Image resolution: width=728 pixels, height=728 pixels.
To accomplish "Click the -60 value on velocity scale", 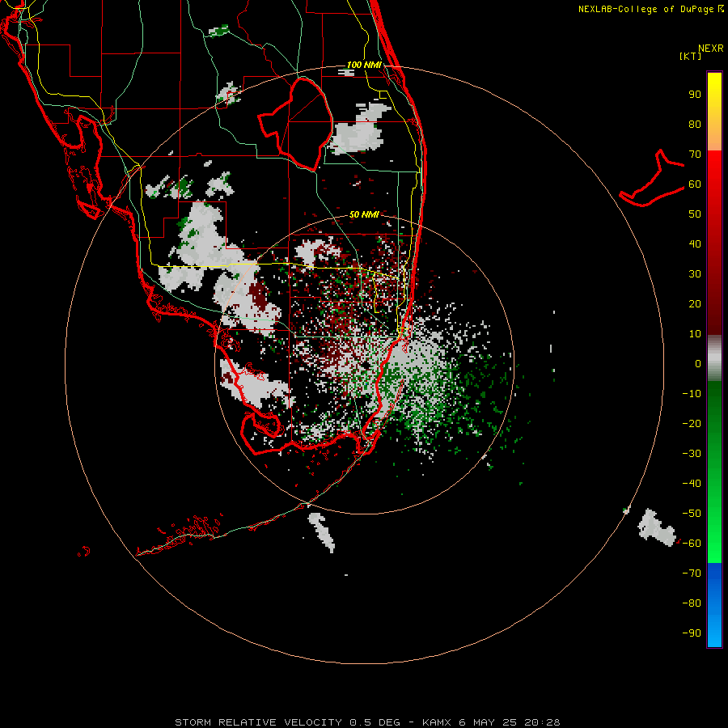I will [x=692, y=544].
